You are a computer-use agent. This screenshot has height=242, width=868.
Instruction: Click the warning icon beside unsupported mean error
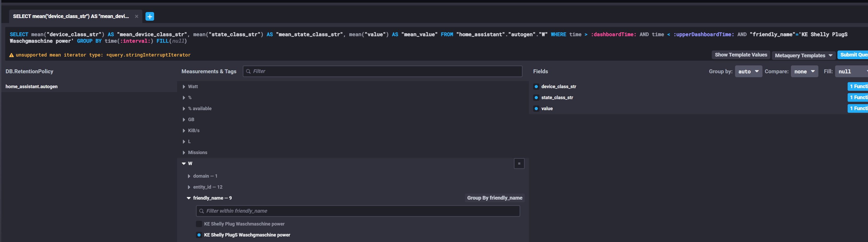(11, 55)
